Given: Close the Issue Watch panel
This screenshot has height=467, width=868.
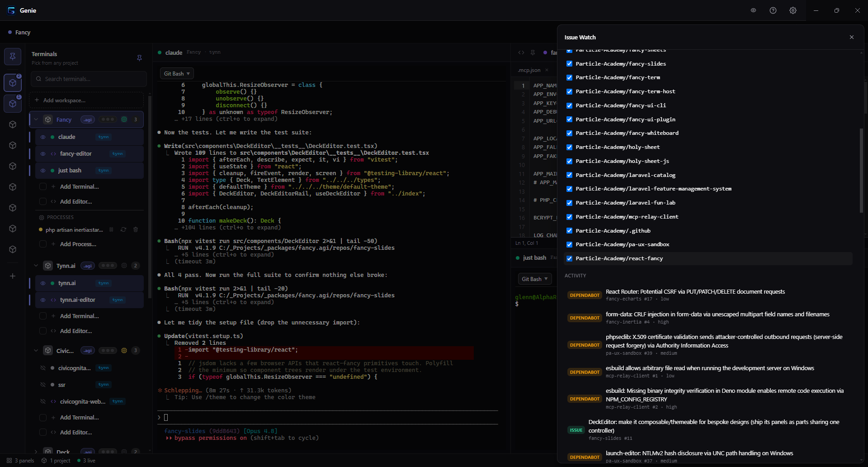Looking at the screenshot, I should click(852, 37).
